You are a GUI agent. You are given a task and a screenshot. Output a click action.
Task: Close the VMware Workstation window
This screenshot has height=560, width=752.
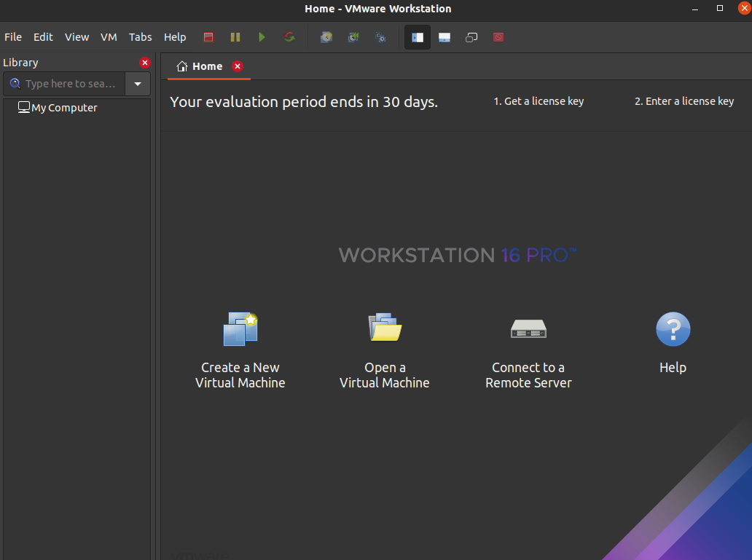point(744,8)
